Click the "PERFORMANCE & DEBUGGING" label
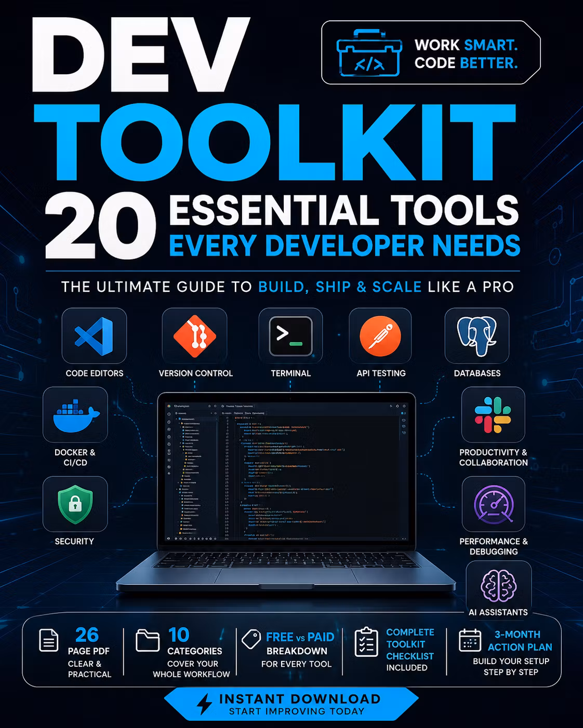This screenshot has width=583, height=728. pos(494,546)
